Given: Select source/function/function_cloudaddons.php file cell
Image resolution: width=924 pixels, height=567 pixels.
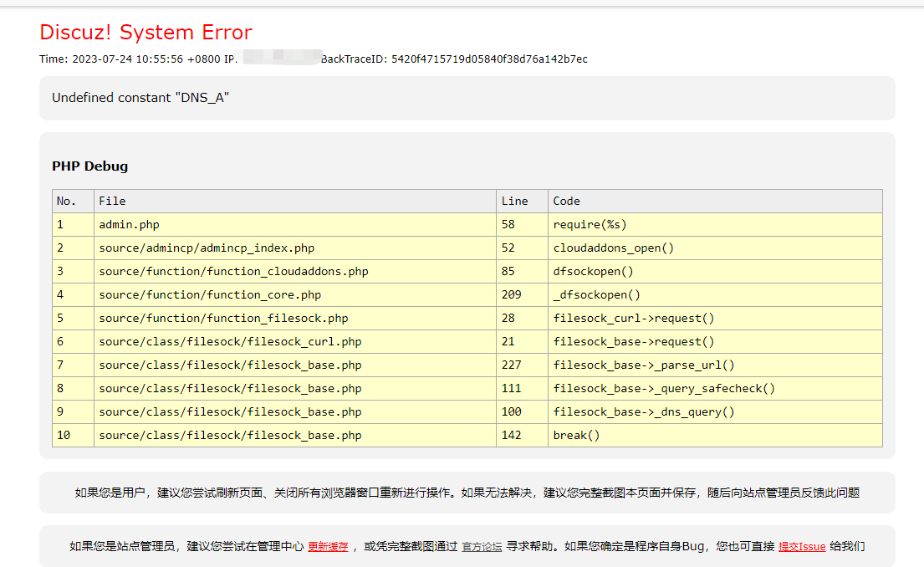Looking at the screenshot, I should tap(295, 271).
